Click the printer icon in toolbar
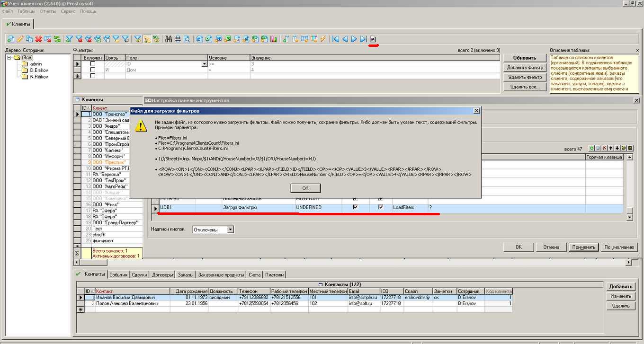Viewport: 644px width, 344px height. click(x=178, y=39)
